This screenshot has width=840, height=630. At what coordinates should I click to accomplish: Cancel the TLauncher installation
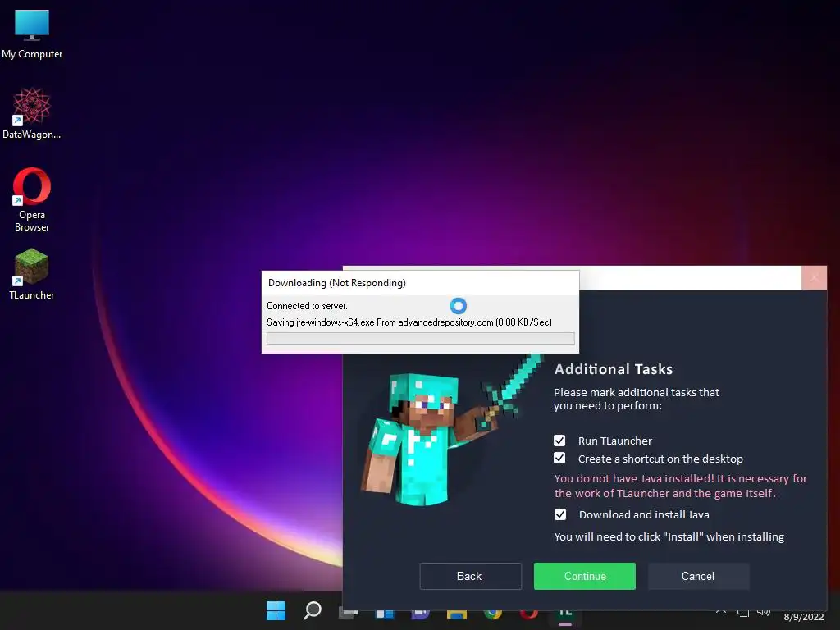(698, 576)
